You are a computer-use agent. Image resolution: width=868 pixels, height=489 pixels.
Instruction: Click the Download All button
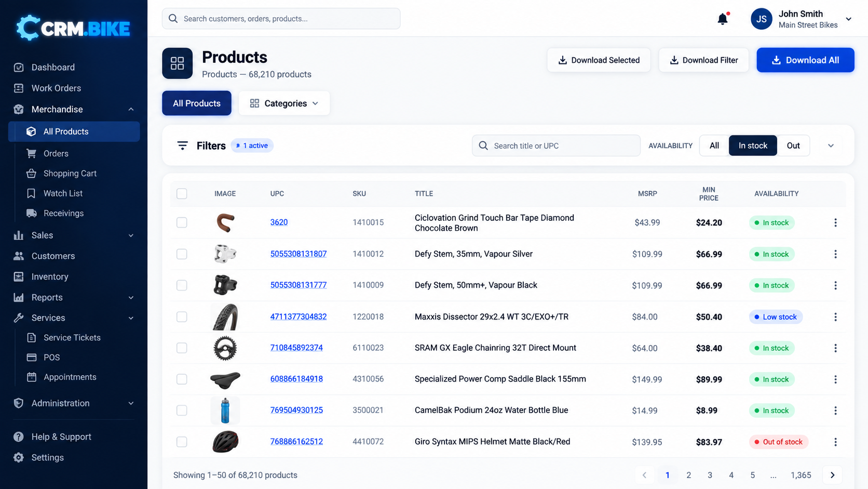(x=805, y=60)
